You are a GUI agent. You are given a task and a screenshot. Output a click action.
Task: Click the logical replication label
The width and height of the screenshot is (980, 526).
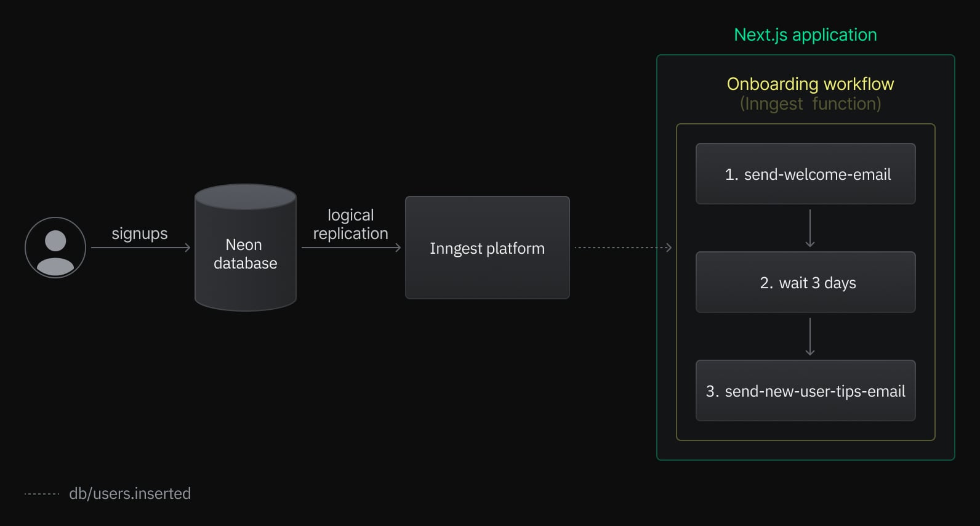(x=351, y=224)
